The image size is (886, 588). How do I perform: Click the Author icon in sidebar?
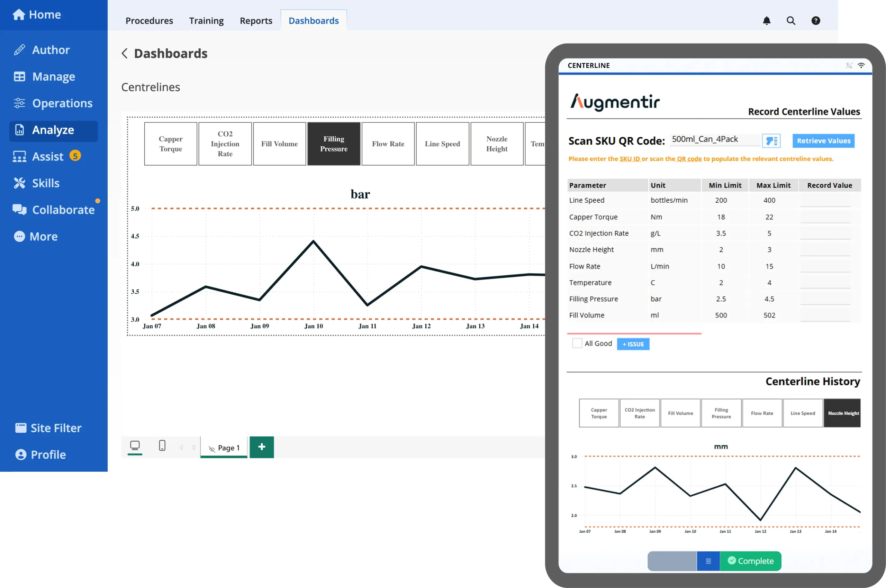coord(20,49)
